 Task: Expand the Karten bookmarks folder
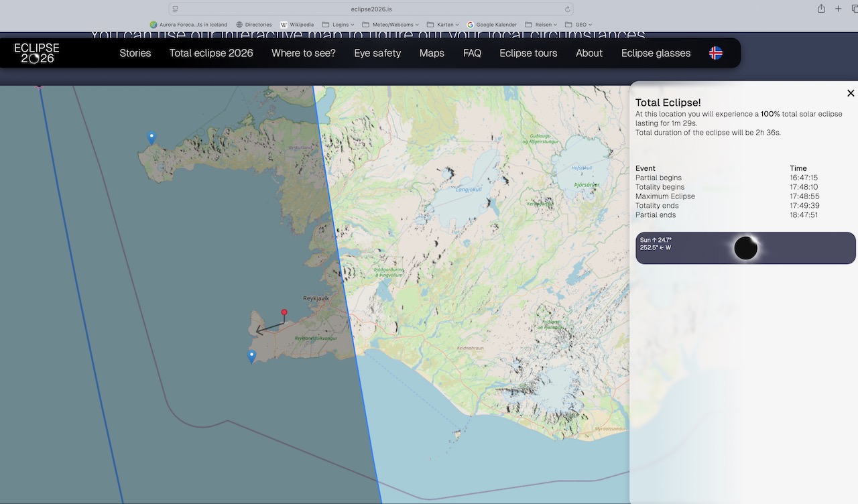443,25
